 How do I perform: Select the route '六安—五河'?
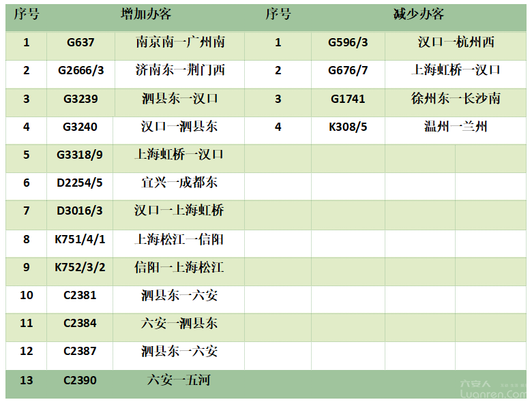pyautogui.click(x=179, y=380)
